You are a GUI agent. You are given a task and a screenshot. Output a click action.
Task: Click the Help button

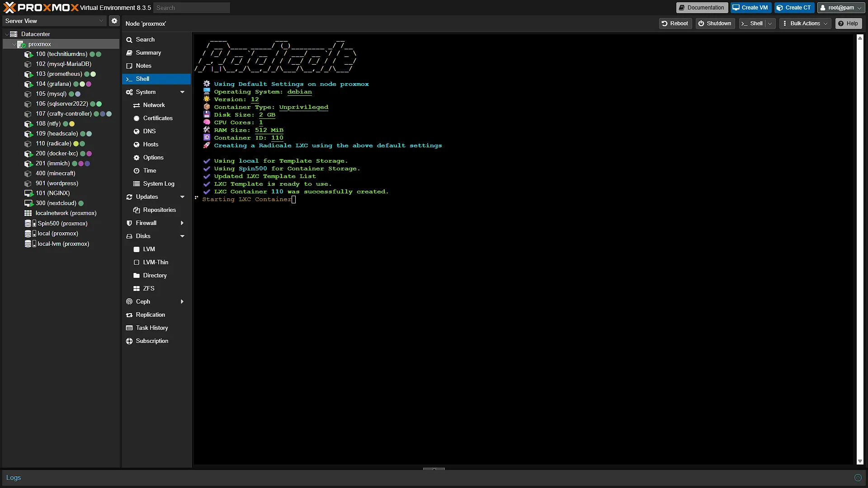(849, 23)
